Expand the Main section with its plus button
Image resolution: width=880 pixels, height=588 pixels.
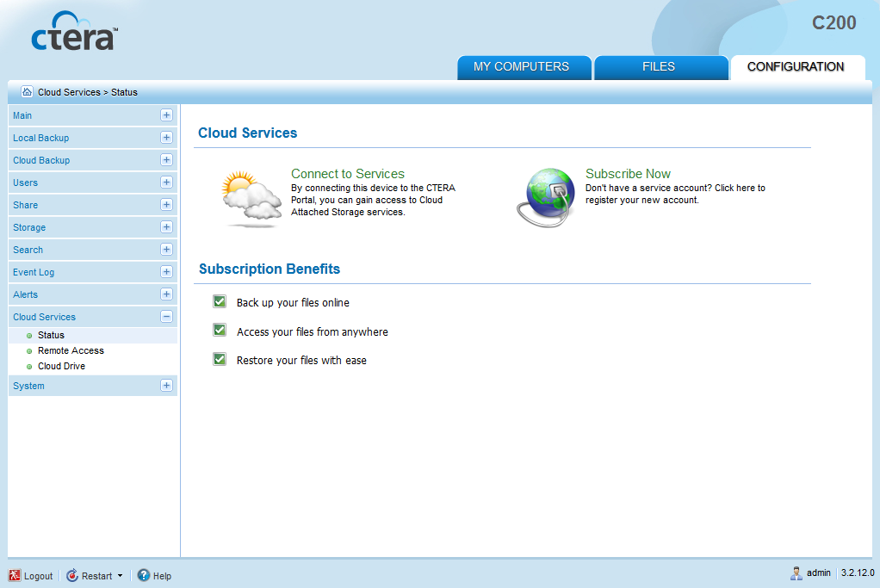tap(166, 115)
